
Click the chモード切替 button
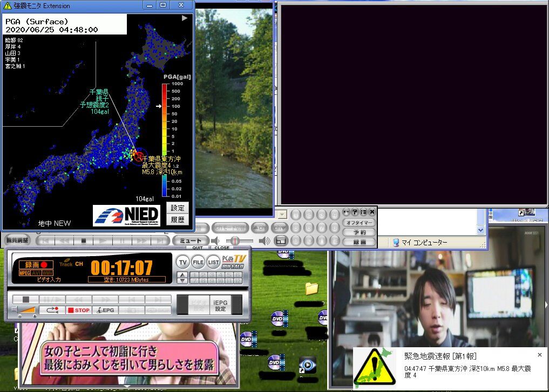[230, 228]
